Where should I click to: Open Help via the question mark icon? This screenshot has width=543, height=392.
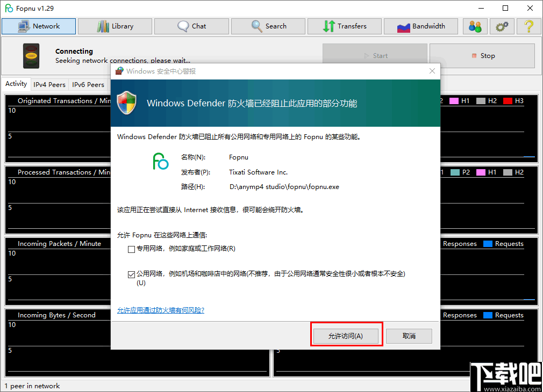(x=528, y=26)
